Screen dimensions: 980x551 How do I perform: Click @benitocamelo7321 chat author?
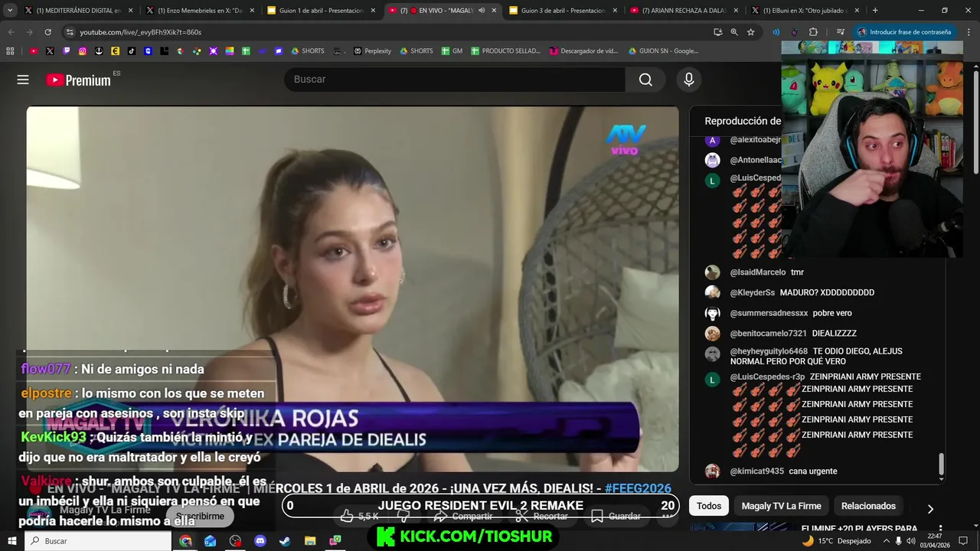pyautogui.click(x=768, y=334)
